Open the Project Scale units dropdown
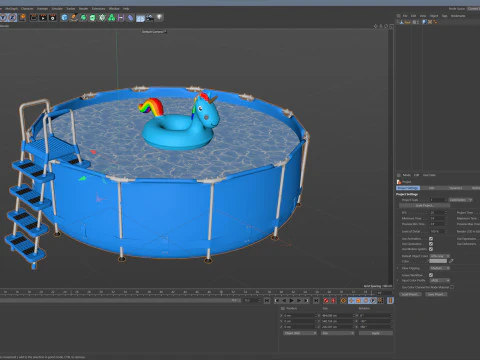The width and height of the screenshot is (480, 360). click(x=460, y=200)
